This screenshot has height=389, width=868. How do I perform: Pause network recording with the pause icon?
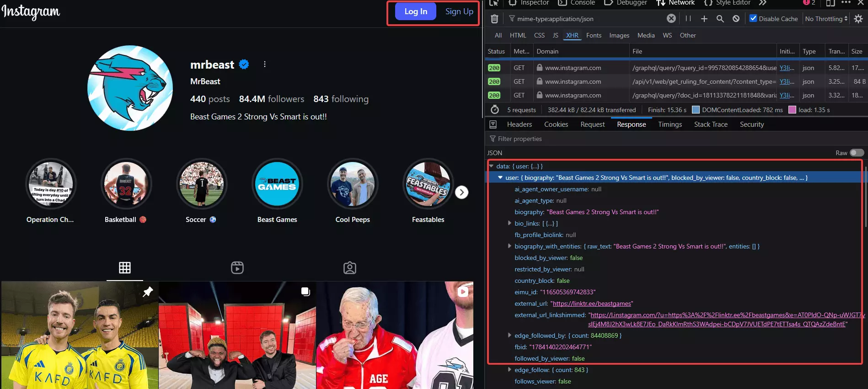pyautogui.click(x=688, y=19)
